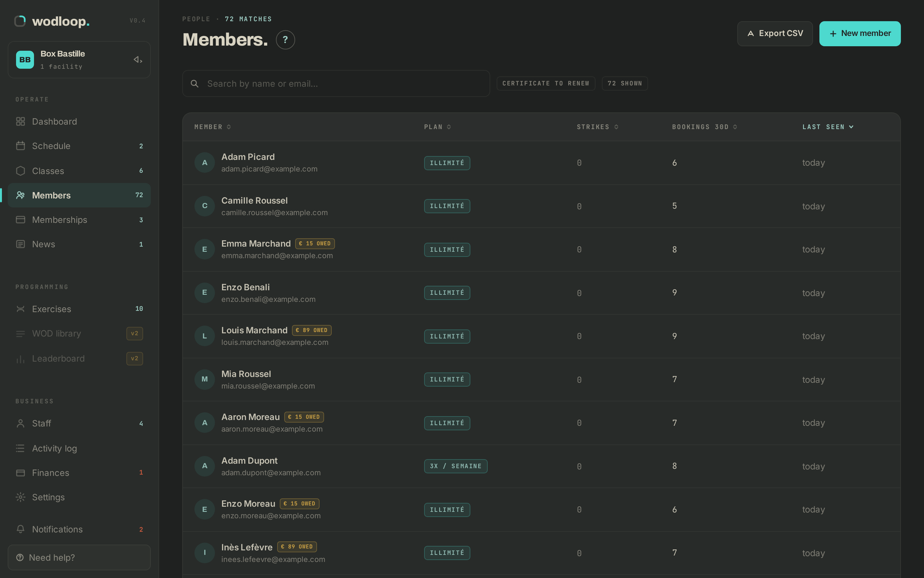Open Camille Roussel's member row
This screenshot has height=578, width=924.
pos(542,206)
